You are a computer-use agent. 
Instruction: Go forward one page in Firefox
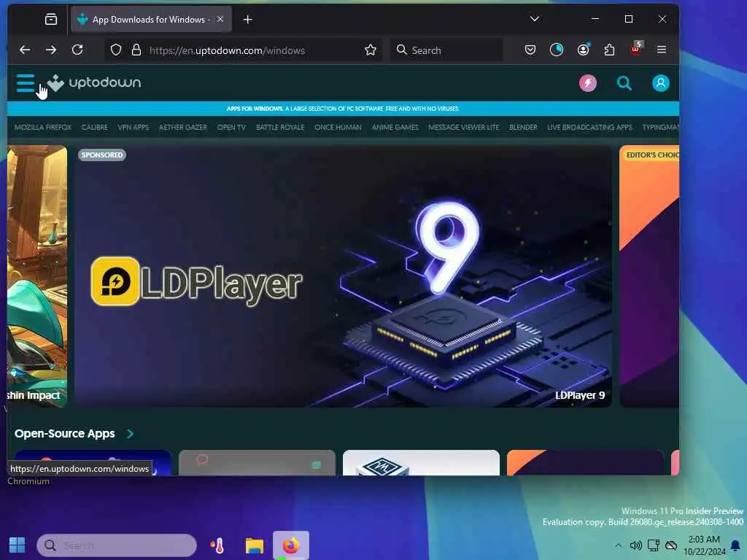(51, 50)
